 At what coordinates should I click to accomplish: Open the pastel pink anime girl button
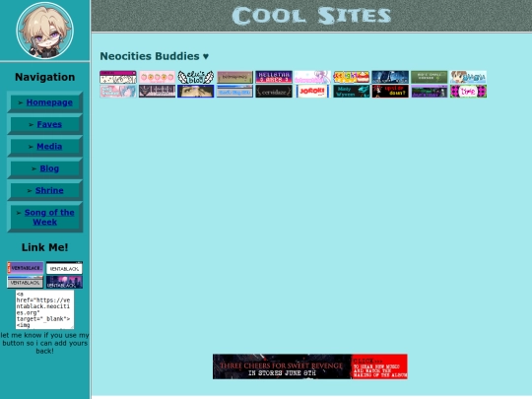312,77
